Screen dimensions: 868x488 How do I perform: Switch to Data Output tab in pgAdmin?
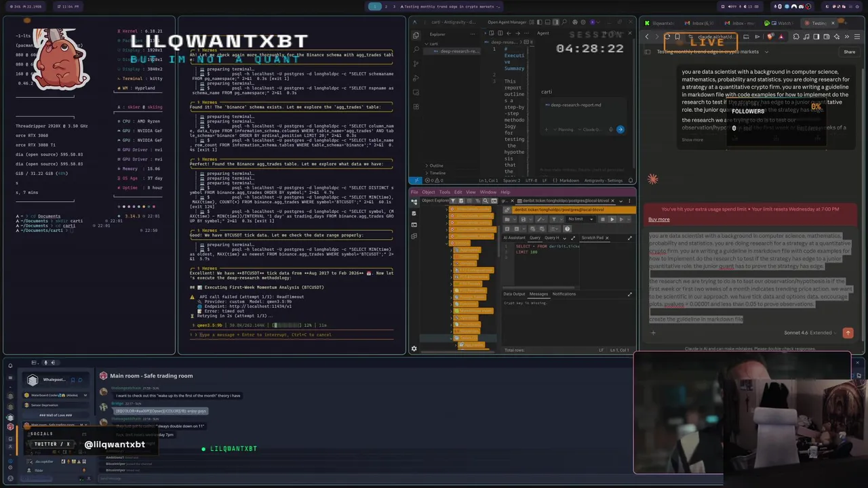click(x=514, y=294)
